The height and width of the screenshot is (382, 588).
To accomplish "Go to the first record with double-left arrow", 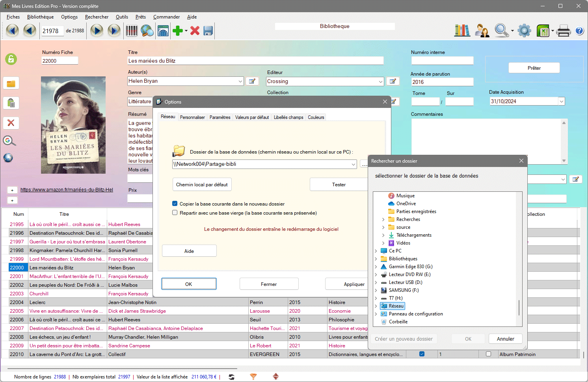I will point(12,30).
